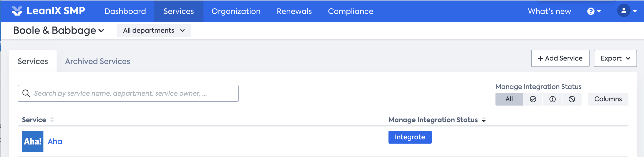Open the Export dropdown
Image resolution: width=644 pixels, height=157 pixels.
click(615, 58)
